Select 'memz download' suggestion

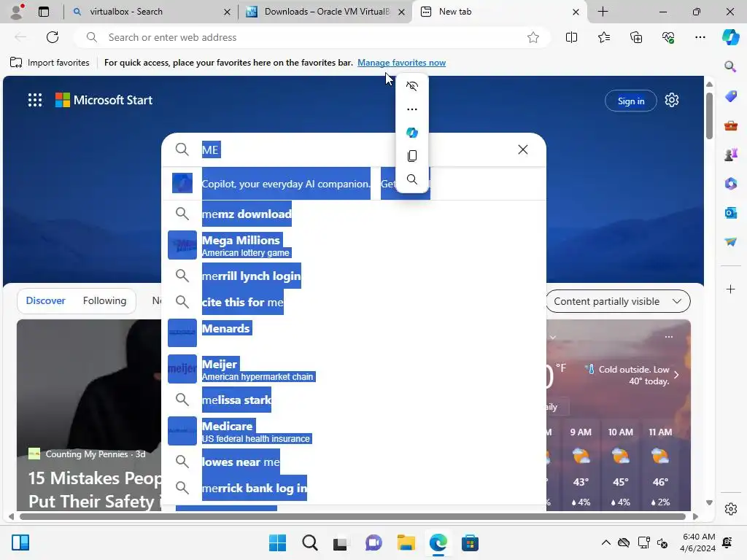point(354,214)
